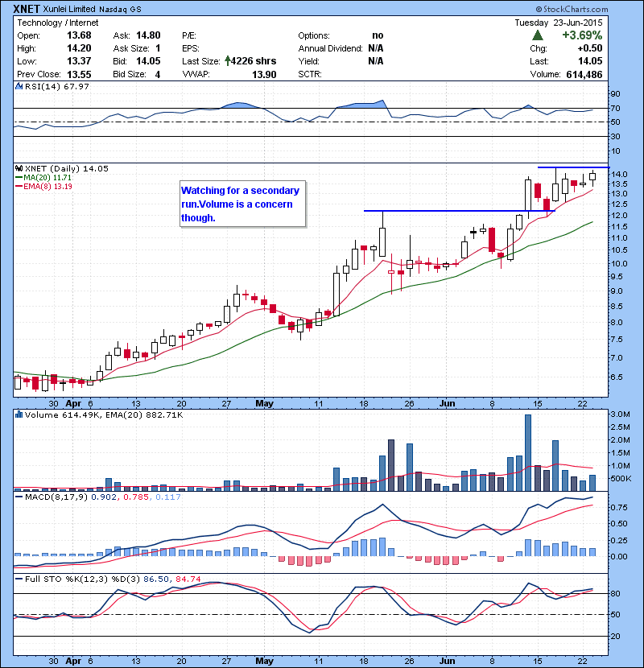
Task: Click the 'RSI(14) 67.97' label
Action: 56,86
